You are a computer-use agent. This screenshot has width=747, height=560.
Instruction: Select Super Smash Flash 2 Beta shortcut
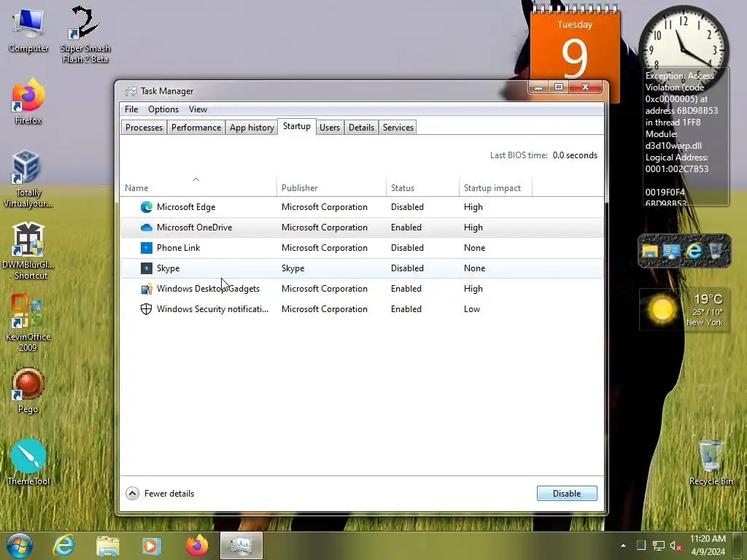coord(85,35)
